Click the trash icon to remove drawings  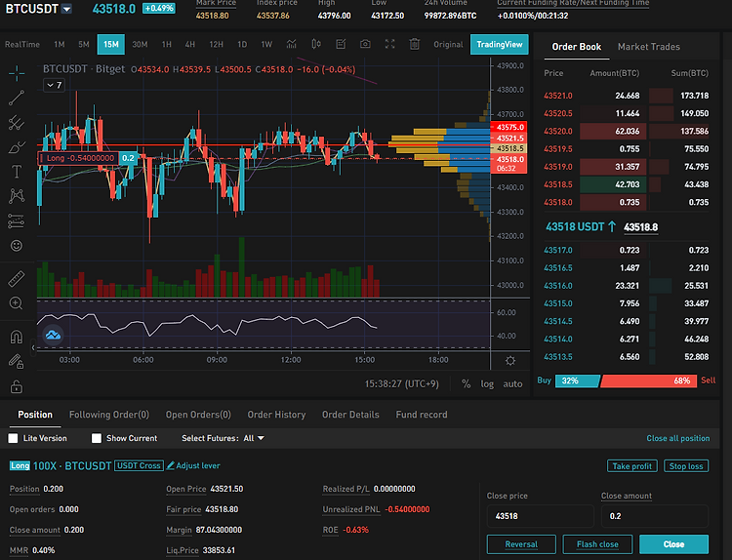click(414, 44)
